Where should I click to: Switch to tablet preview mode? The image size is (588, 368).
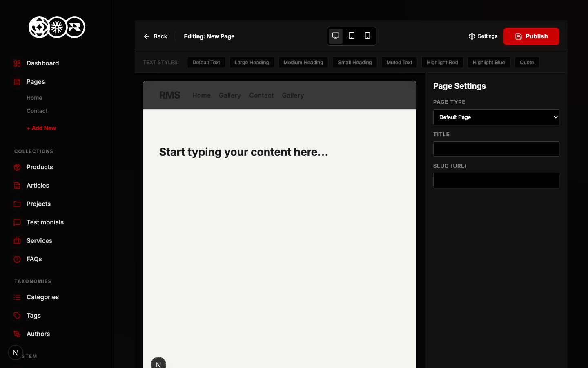[352, 36]
